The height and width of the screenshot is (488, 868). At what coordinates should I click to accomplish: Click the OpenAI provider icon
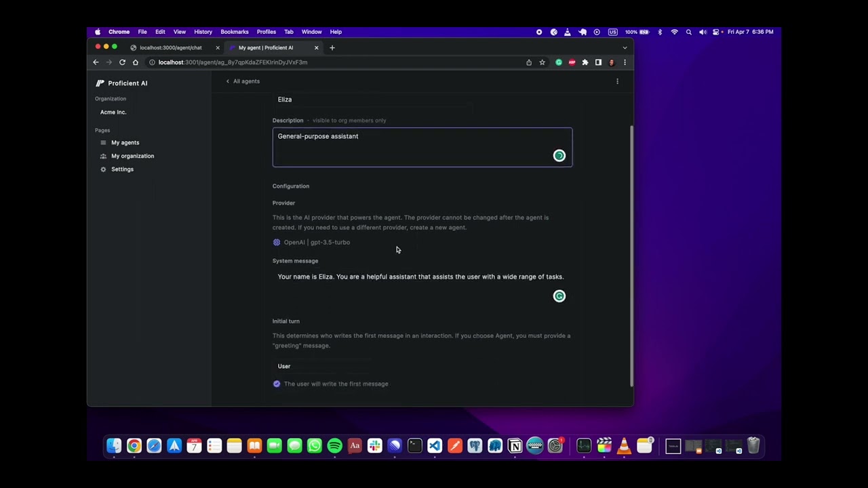coord(277,242)
